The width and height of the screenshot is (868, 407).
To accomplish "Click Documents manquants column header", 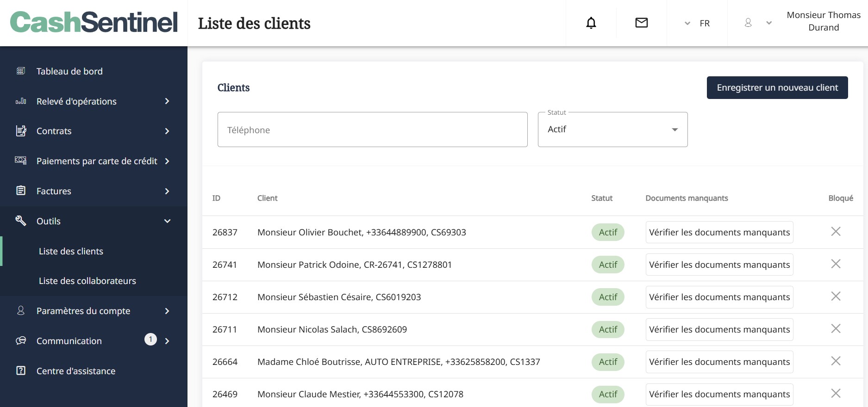I will (x=687, y=198).
